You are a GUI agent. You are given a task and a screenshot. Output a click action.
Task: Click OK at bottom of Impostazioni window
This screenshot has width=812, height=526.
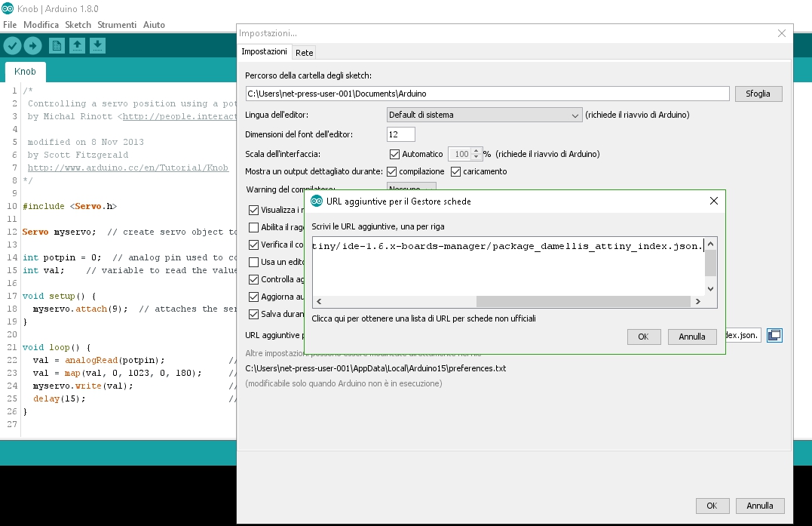click(712, 506)
